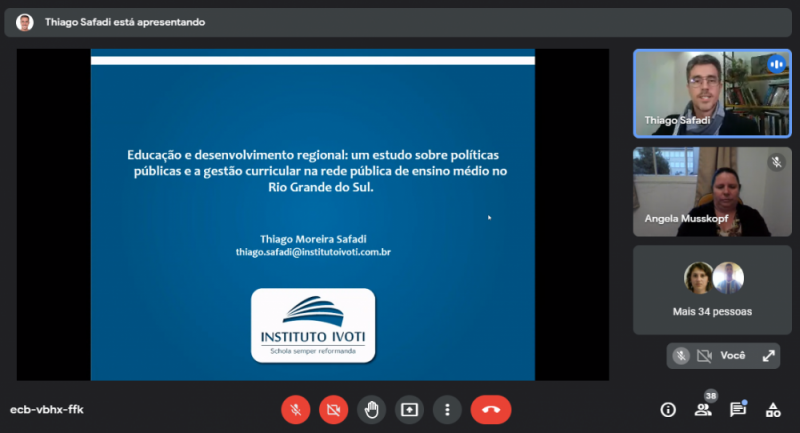This screenshot has height=433, width=800.
Task: Click the present screen button
Action: coord(409,410)
